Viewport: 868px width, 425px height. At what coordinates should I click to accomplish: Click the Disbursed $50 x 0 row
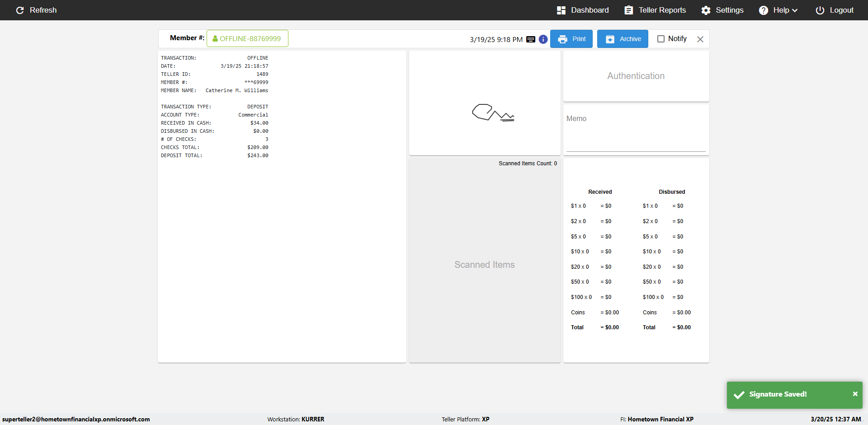[x=663, y=282]
